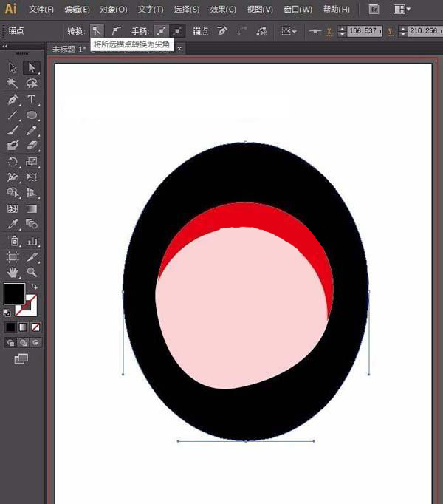Select the Zoom tool
The width and height of the screenshot is (443, 504).
coord(32,271)
